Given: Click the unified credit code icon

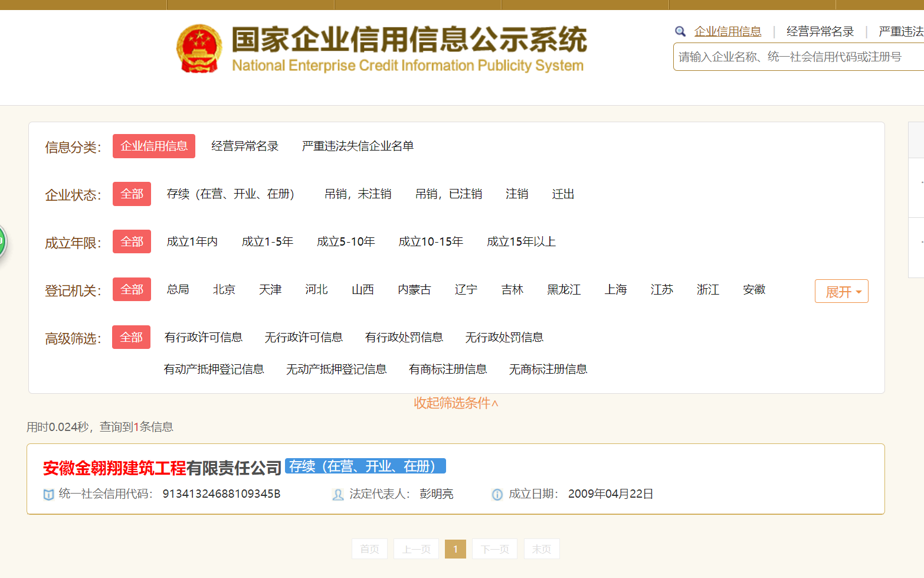Looking at the screenshot, I should pyautogui.click(x=49, y=495).
